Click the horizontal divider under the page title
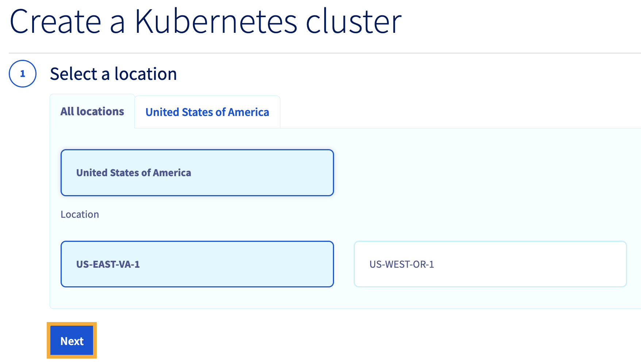 pos(325,53)
